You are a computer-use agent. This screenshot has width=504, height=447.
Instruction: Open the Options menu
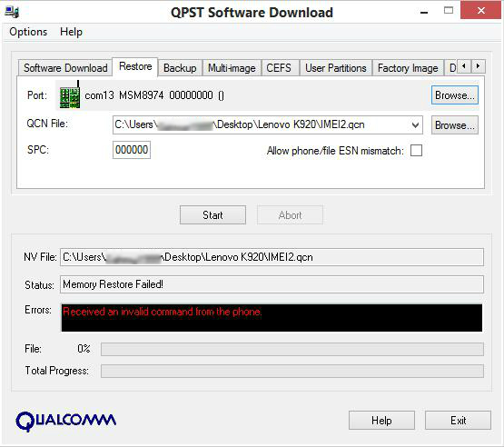pos(28,32)
